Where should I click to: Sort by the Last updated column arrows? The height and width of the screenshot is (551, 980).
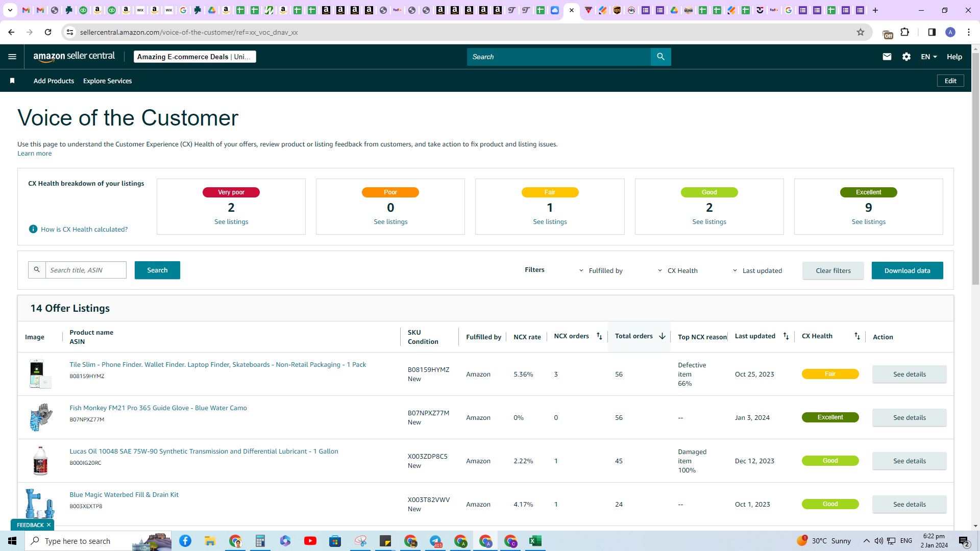pyautogui.click(x=786, y=336)
